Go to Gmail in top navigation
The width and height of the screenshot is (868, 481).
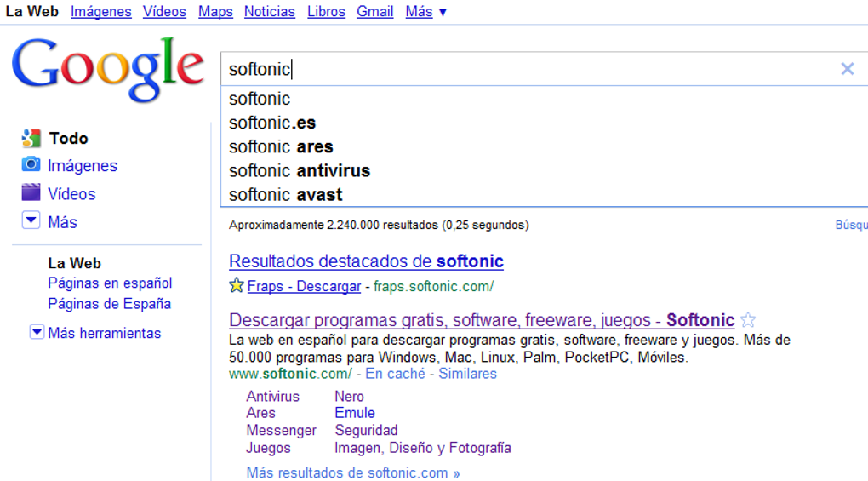click(374, 12)
